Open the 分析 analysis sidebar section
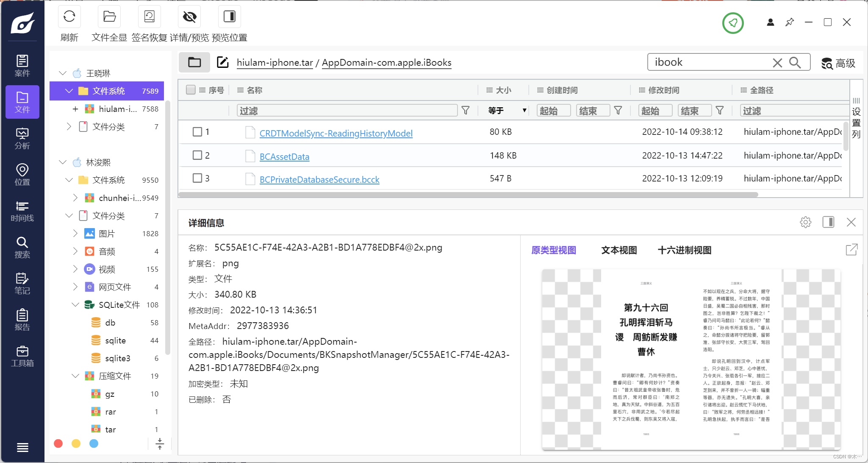This screenshot has width=868, height=463. click(22, 139)
